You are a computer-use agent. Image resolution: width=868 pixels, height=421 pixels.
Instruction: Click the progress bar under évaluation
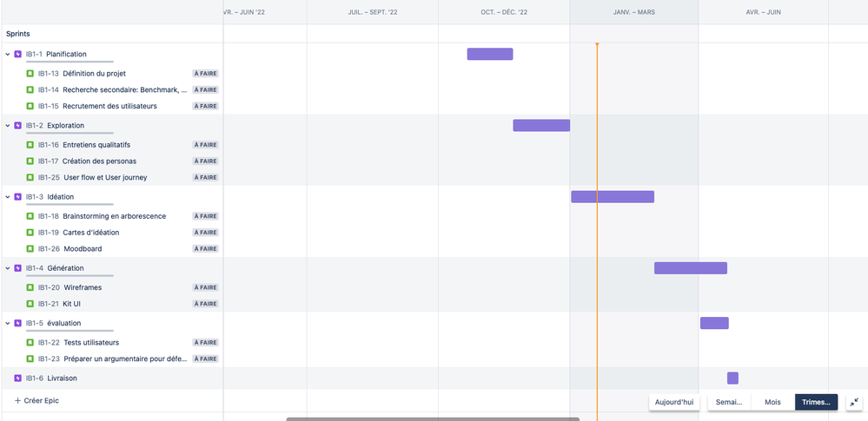(70, 331)
